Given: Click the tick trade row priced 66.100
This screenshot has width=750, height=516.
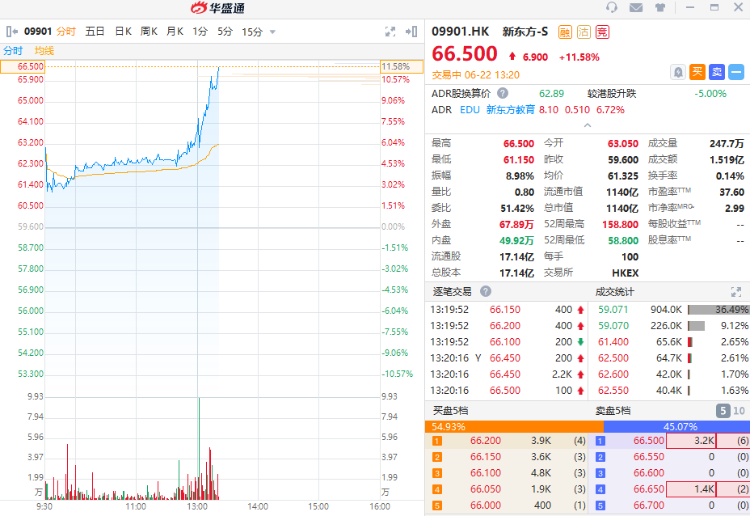Looking at the screenshot, I should click(x=507, y=342).
